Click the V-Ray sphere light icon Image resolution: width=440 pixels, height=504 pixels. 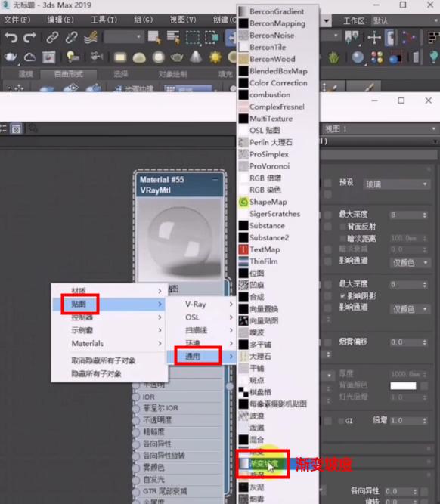click(x=158, y=57)
